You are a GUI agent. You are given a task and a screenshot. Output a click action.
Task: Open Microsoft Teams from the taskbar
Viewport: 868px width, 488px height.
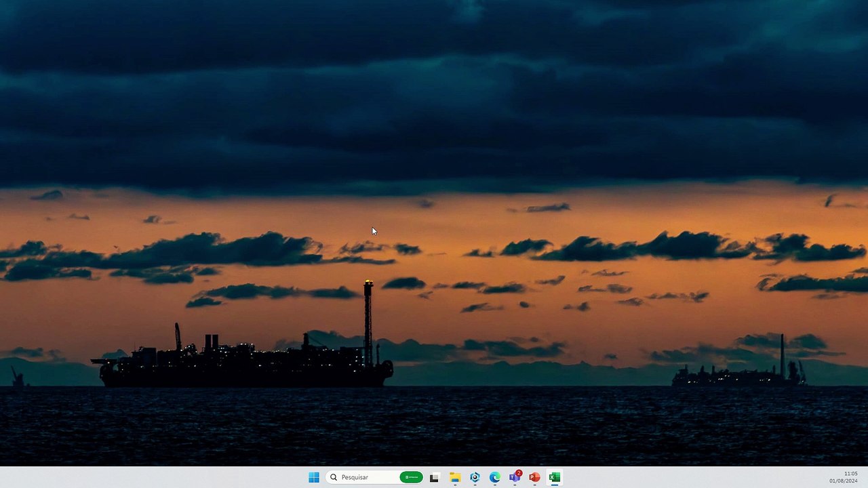pyautogui.click(x=515, y=477)
